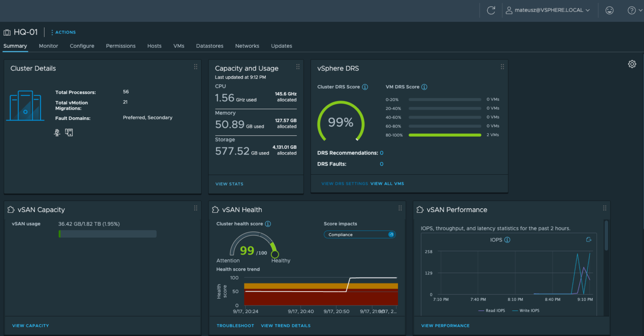Grab the vSAN Performance card drag handle

coord(605,208)
